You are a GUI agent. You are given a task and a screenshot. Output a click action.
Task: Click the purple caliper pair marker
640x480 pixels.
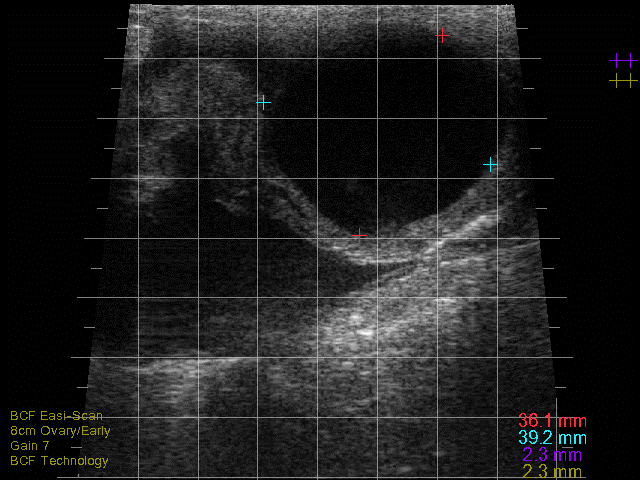[623, 61]
